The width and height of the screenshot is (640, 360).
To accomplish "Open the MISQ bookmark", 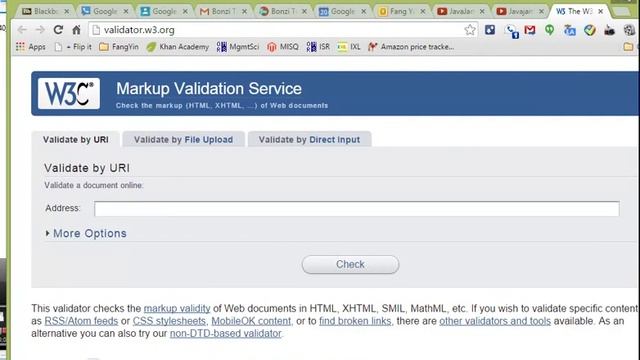I will point(283,47).
